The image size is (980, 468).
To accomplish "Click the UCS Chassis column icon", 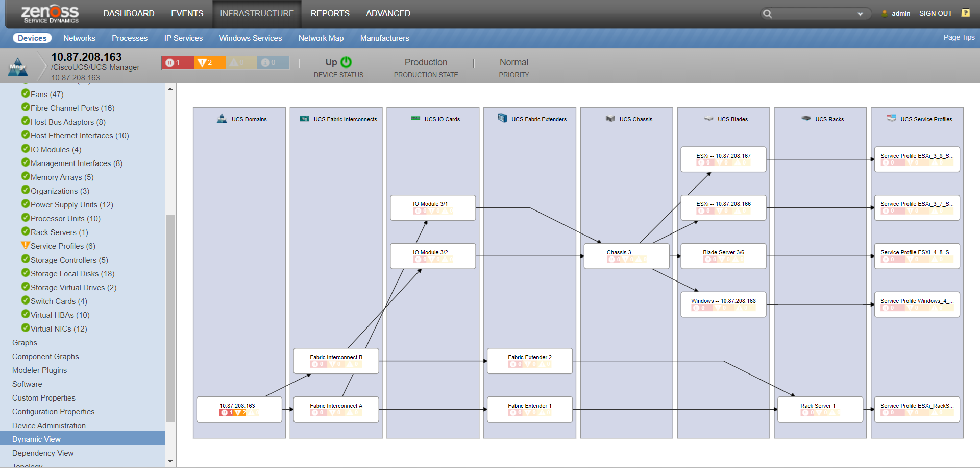I will click(610, 119).
